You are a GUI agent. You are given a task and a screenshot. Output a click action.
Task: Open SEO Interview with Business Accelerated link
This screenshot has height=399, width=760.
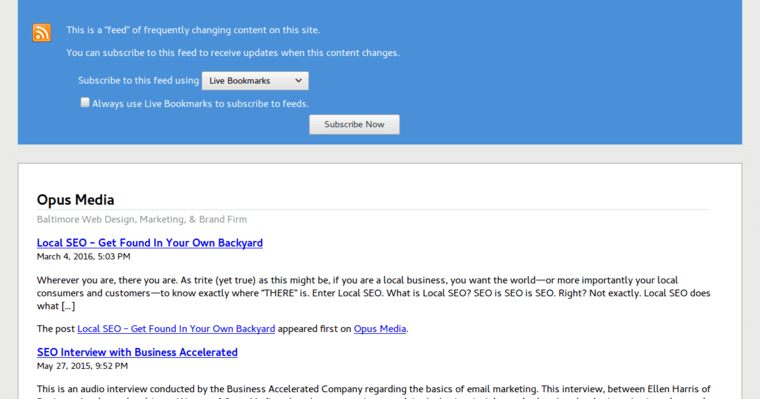pyautogui.click(x=137, y=352)
